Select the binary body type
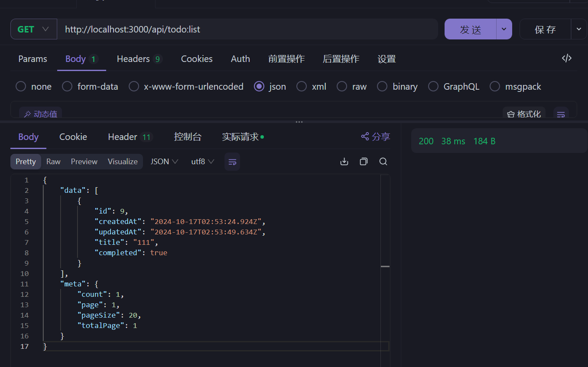The width and height of the screenshot is (588, 367). pos(397,87)
